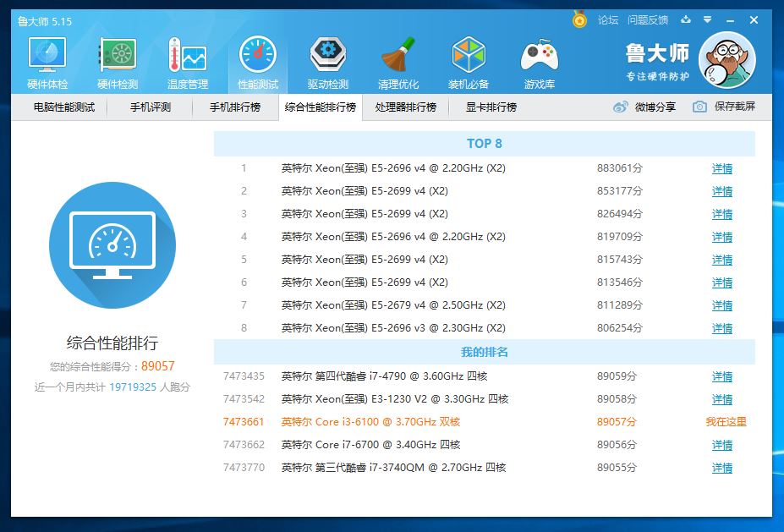Click the gold medal icon in the title bar
The image size is (784, 532).
coord(579,19)
